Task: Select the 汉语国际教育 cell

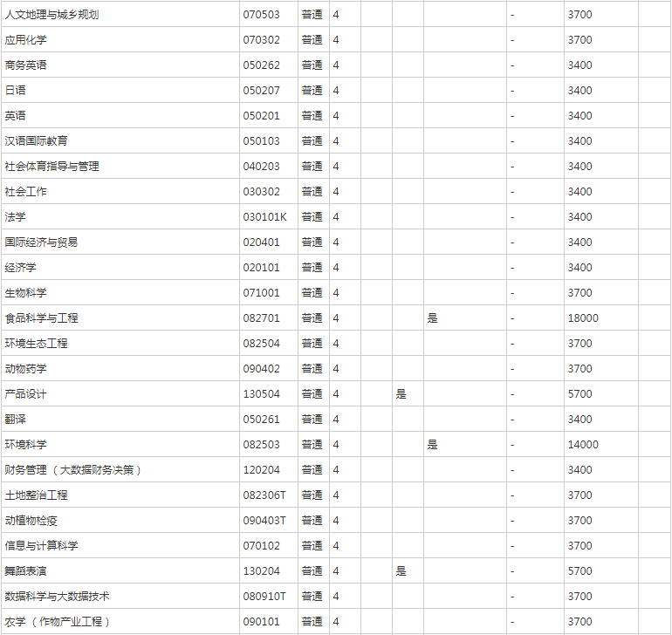Action: click(x=37, y=141)
